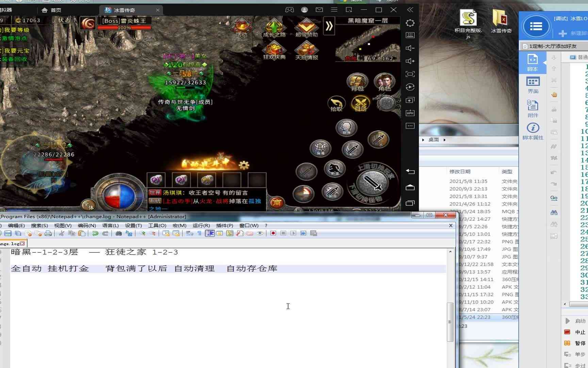The image size is (588, 368).
Task: Open 狂欢庆典 icon in game
Action: 274,50
